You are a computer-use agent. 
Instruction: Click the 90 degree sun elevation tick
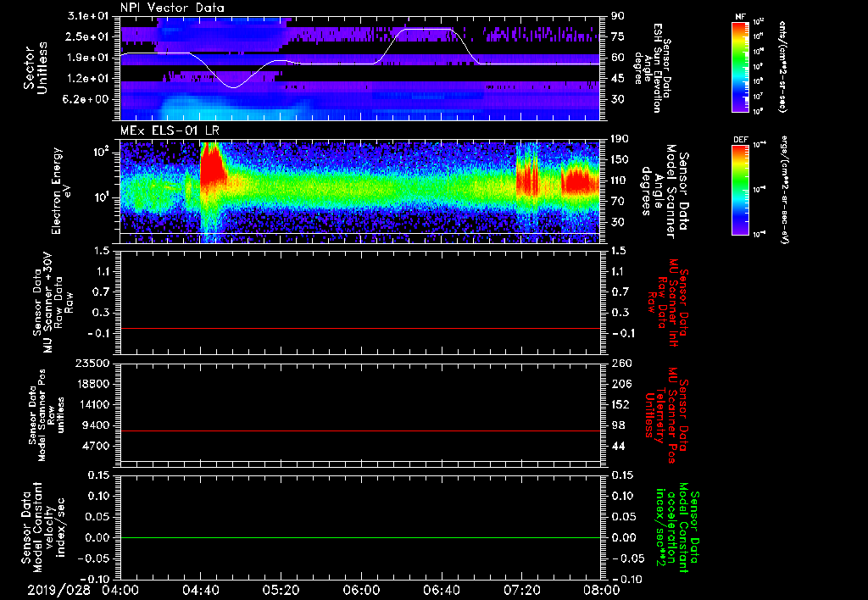(617, 16)
